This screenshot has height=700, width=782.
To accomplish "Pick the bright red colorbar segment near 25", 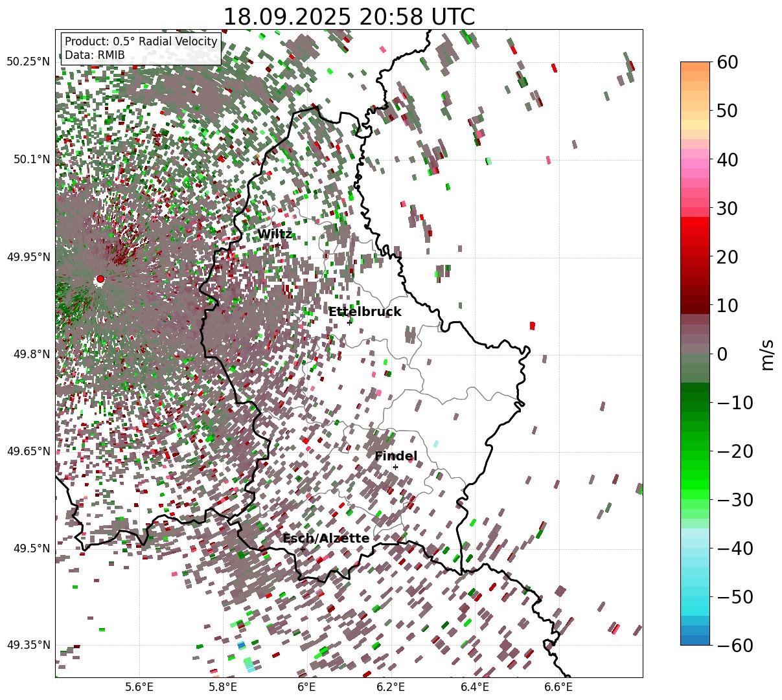I will tap(695, 232).
